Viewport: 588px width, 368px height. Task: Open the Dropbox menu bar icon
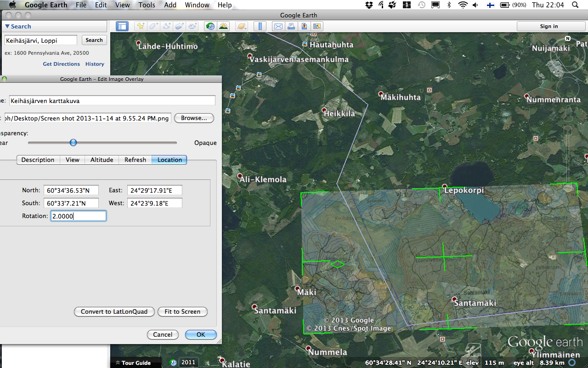369,5
